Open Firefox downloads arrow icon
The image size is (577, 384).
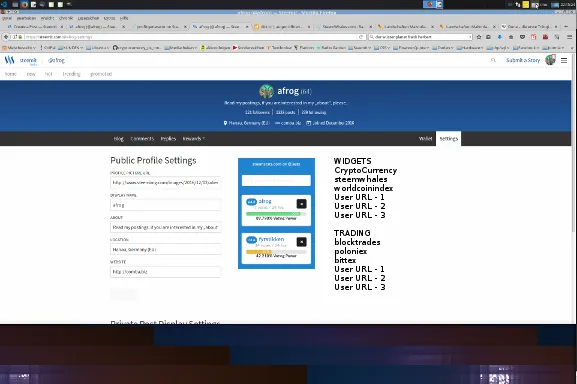[500, 37]
